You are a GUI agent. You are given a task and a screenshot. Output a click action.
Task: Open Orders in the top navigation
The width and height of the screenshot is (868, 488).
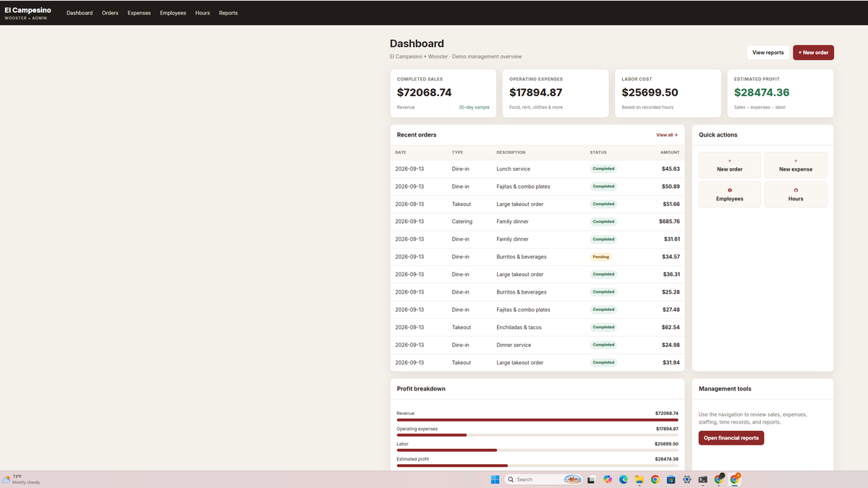110,13
